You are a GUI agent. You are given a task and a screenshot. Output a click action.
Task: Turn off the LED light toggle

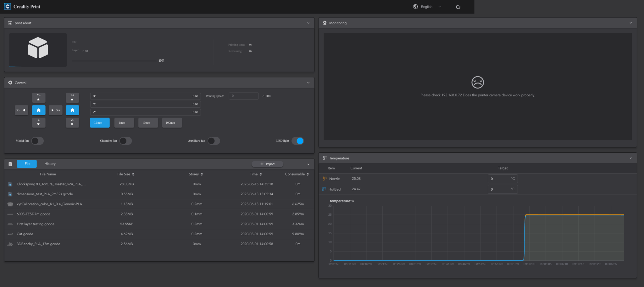[298, 141]
